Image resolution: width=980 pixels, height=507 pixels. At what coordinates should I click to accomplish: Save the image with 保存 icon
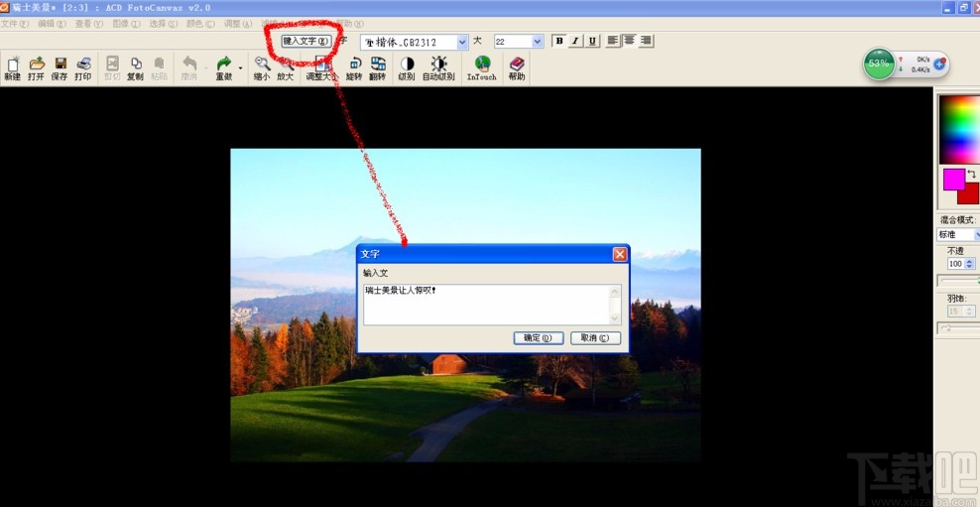[60, 68]
